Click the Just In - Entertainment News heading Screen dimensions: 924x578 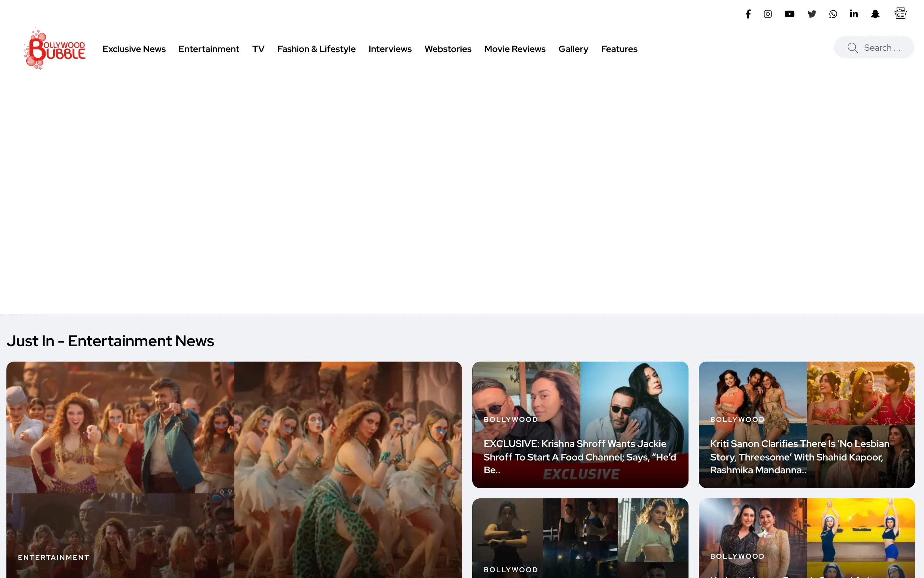point(110,341)
